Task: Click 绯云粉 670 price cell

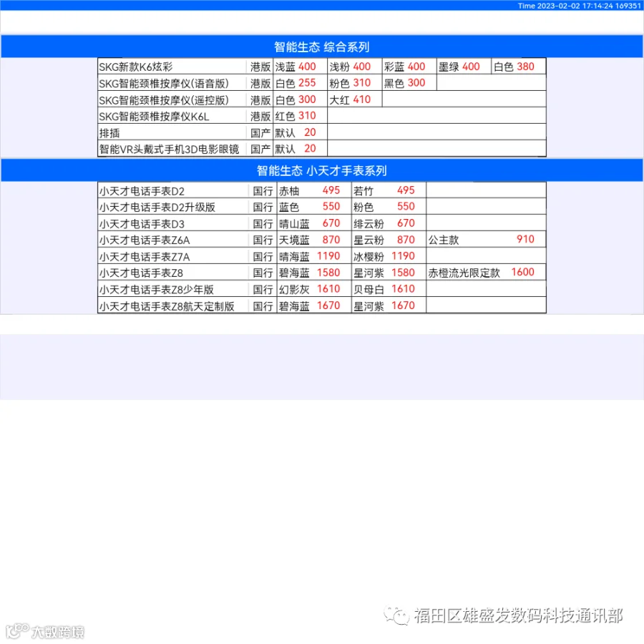Action: click(x=389, y=223)
